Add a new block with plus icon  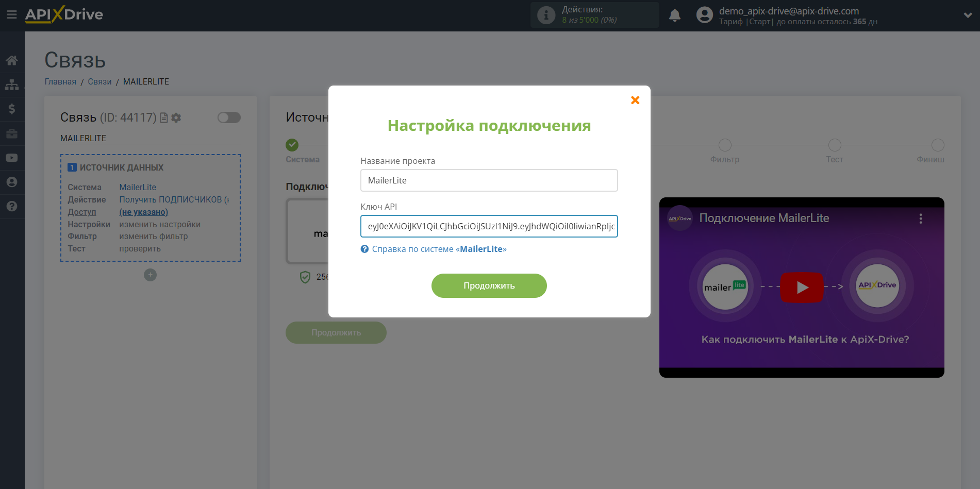pos(150,275)
